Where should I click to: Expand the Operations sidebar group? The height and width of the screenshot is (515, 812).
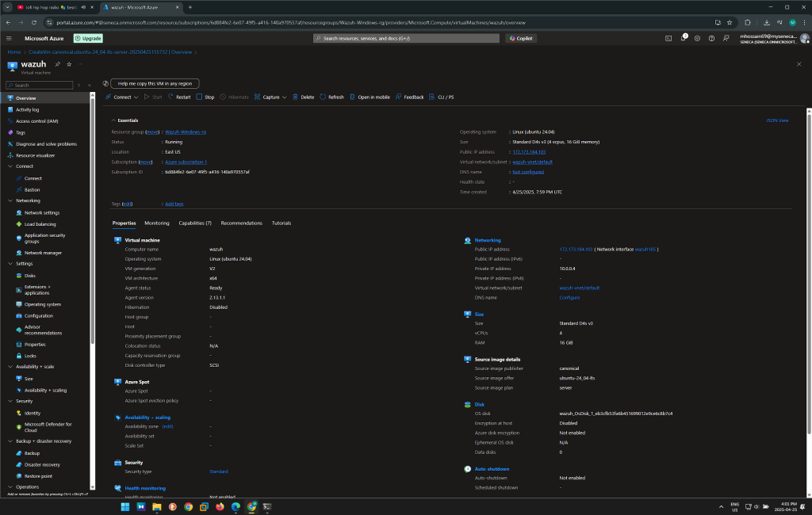pos(10,486)
